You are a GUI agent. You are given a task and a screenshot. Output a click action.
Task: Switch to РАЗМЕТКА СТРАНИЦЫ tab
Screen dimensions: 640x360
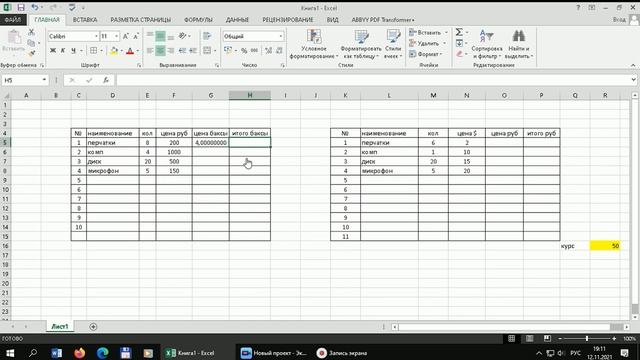pyautogui.click(x=140, y=20)
